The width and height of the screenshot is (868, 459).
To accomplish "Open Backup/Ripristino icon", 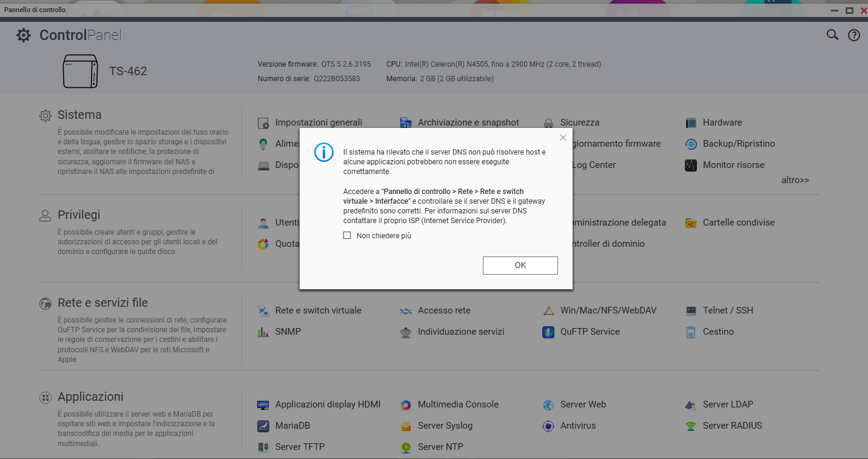I will 691,144.
